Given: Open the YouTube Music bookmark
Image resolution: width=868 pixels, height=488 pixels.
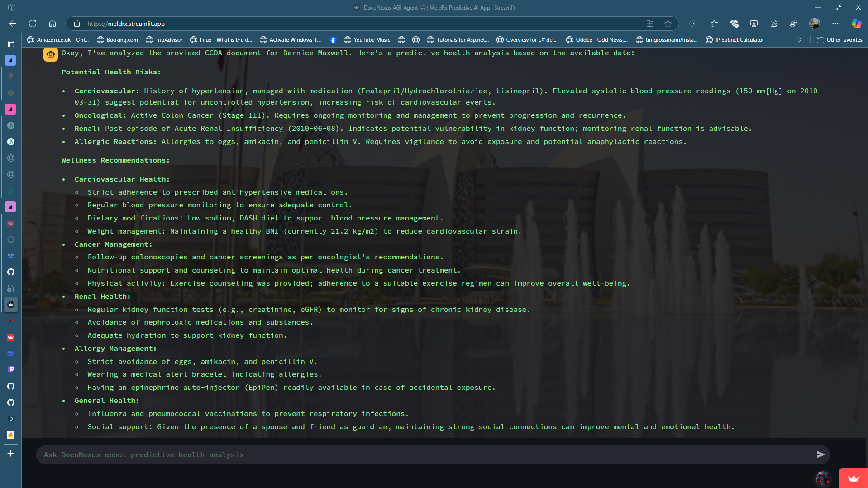Looking at the screenshot, I should coord(367,40).
